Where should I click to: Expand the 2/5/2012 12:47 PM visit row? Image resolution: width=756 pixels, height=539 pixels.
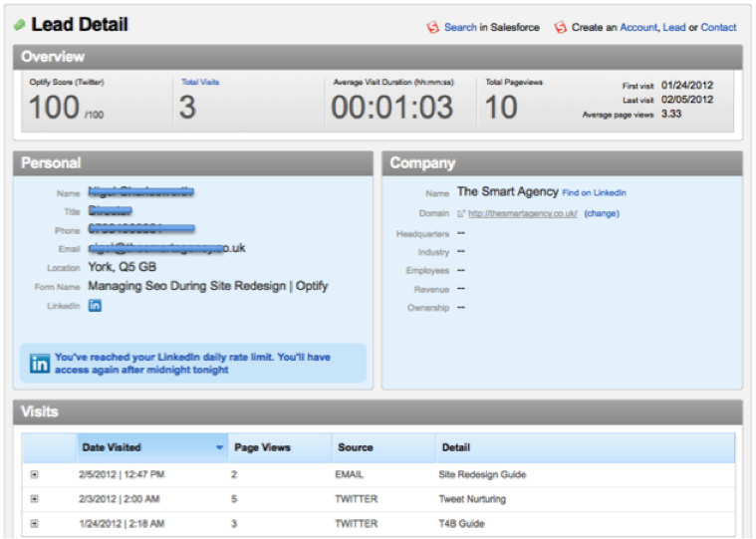[x=34, y=474]
